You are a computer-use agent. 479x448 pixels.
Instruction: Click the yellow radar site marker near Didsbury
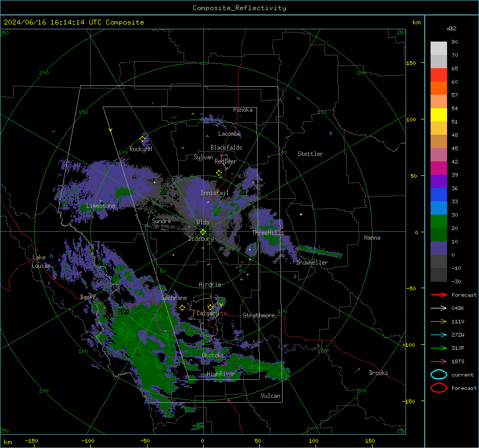tap(203, 232)
